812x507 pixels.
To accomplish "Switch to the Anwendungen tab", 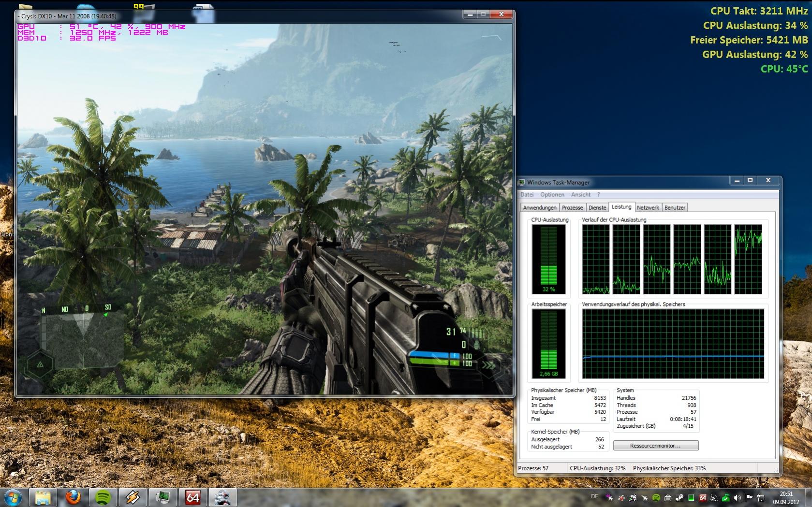I will [540, 207].
